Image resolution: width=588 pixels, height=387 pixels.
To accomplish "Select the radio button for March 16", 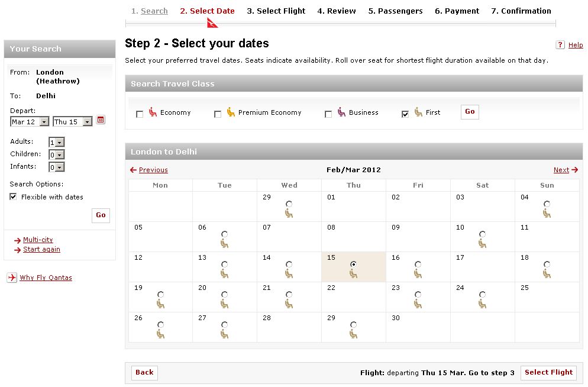I will click(x=418, y=265).
